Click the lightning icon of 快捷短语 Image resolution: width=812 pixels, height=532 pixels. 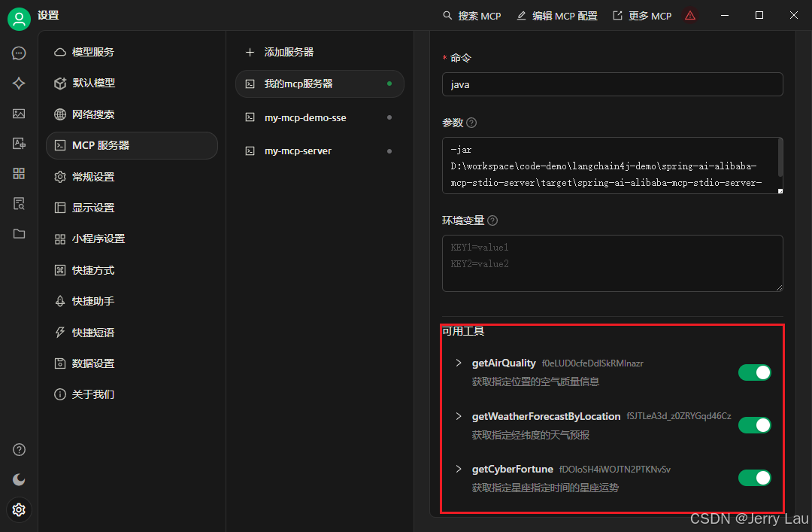click(60, 333)
